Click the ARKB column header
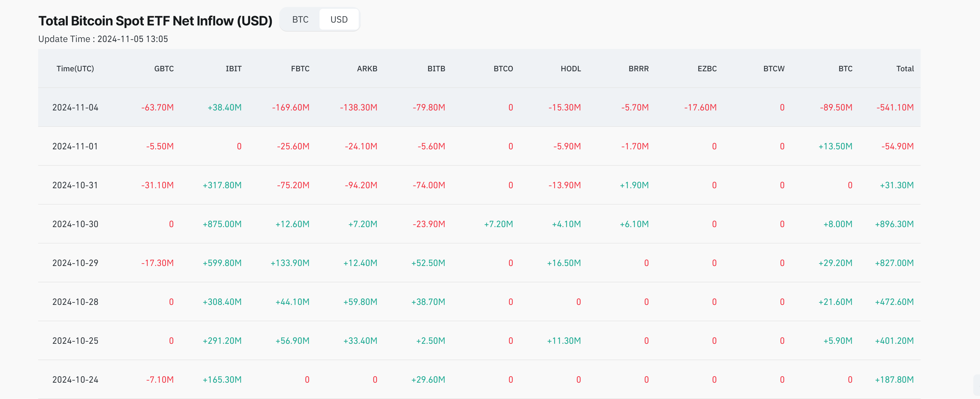Viewport: 980px width, 399px height. [367, 69]
